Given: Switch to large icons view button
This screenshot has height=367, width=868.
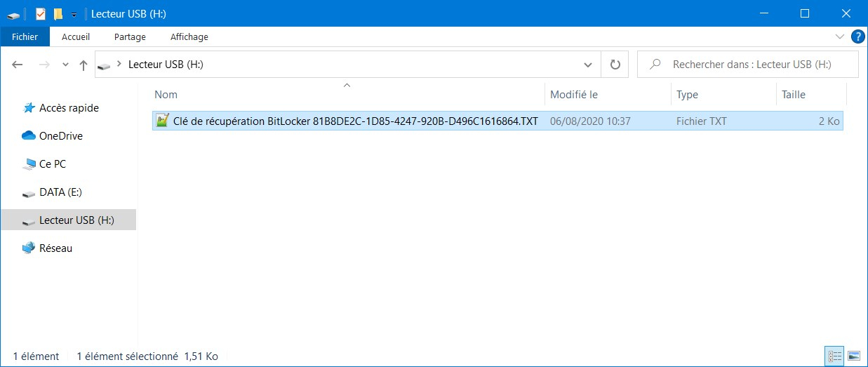Looking at the screenshot, I should (853, 356).
